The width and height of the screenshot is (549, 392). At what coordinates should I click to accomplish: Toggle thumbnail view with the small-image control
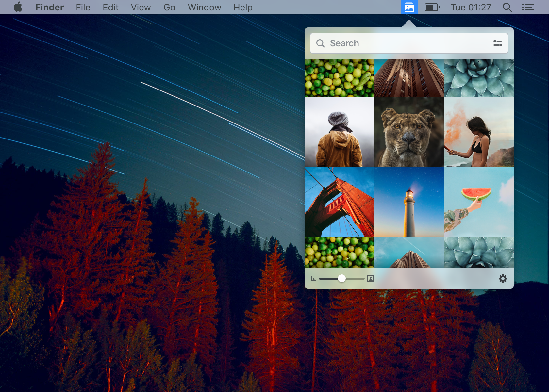pyautogui.click(x=314, y=278)
